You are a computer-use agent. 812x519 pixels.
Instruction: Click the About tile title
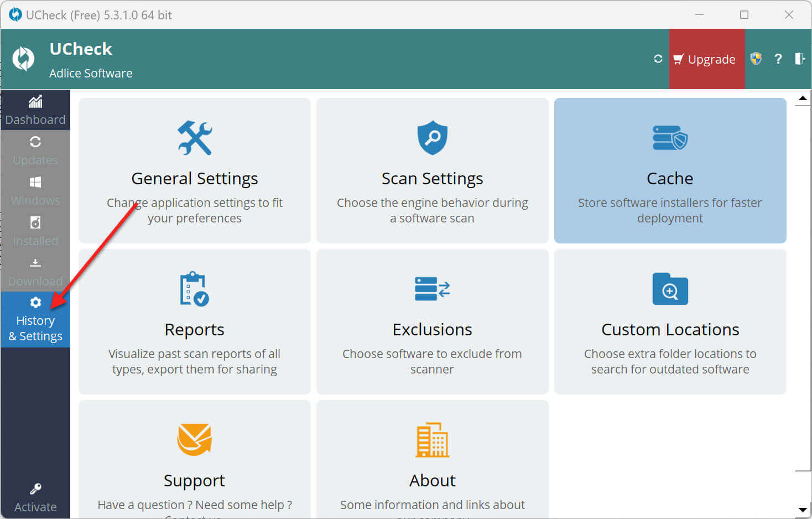coord(433,481)
